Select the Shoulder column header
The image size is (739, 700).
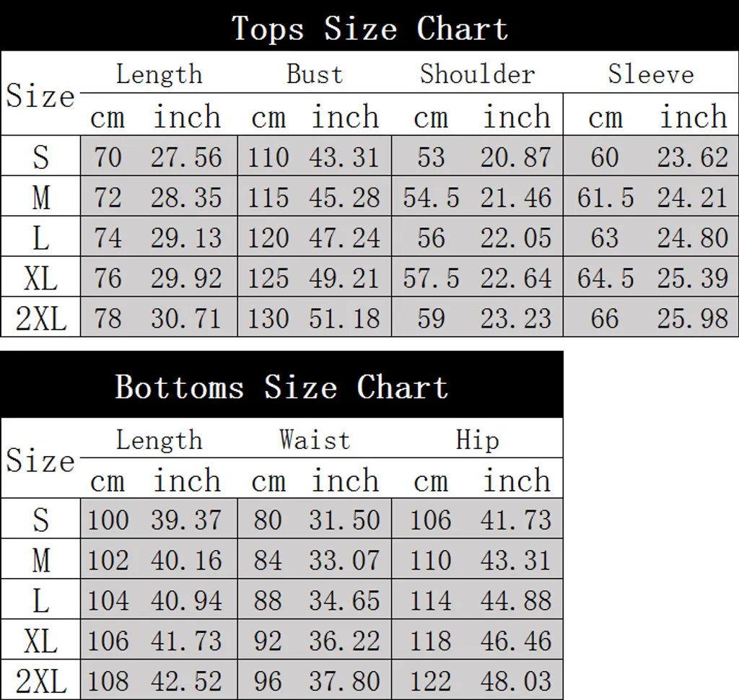tap(478, 74)
